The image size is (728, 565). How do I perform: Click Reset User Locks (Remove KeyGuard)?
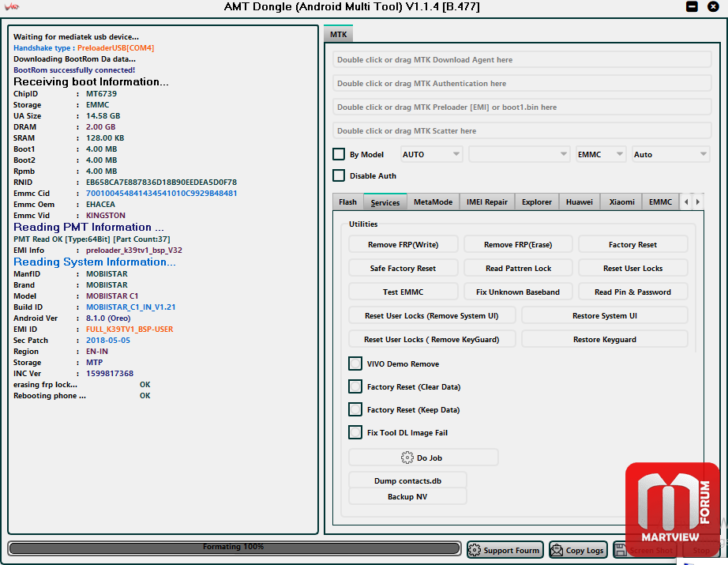point(432,339)
